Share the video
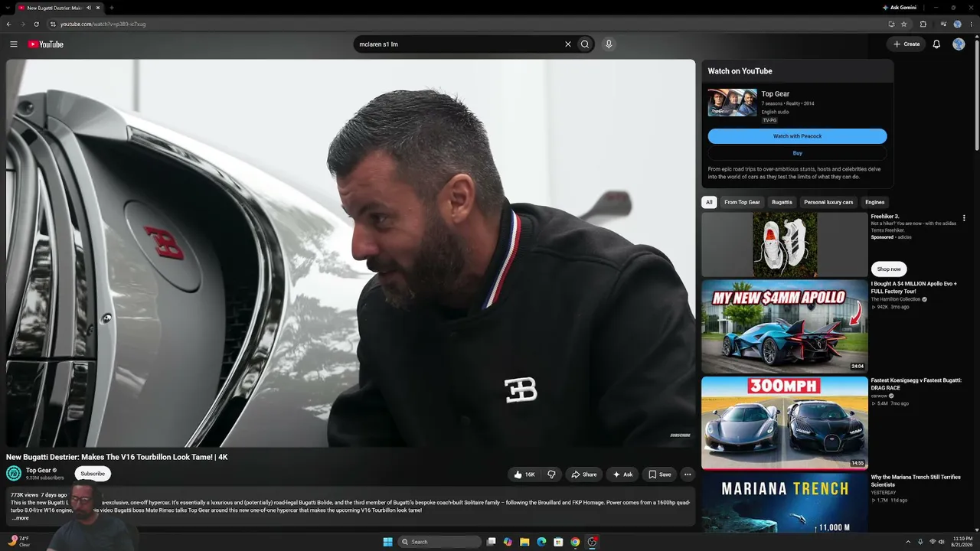980x551 pixels. pyautogui.click(x=583, y=474)
